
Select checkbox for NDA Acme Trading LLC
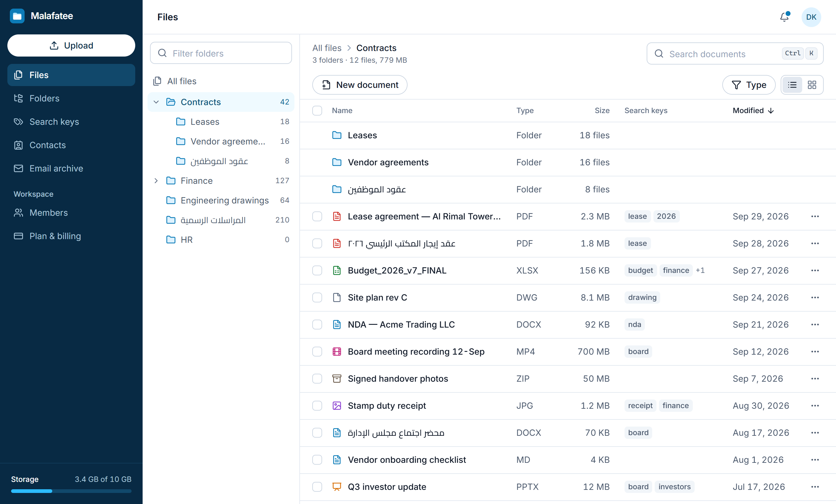click(317, 325)
